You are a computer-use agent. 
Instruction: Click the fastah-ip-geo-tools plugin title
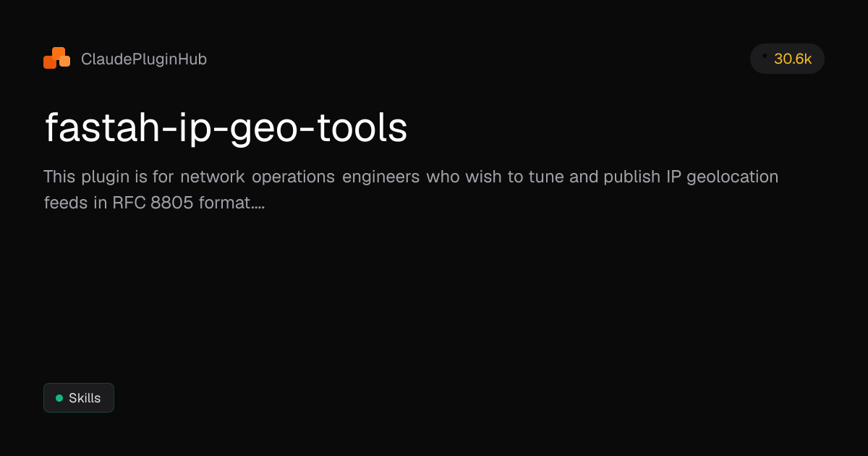click(226, 129)
